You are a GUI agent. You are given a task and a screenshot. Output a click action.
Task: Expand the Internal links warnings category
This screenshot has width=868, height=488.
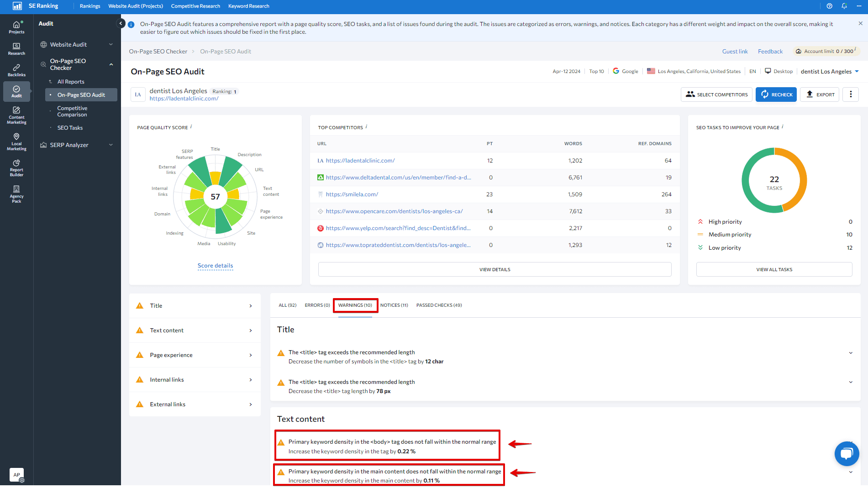[x=195, y=380]
